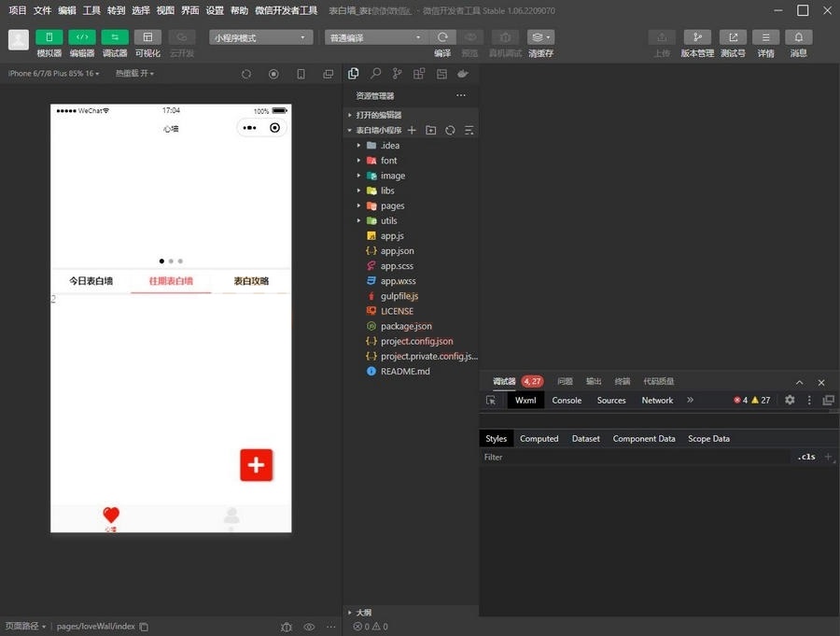Click the red plus button in simulator
The height and width of the screenshot is (636, 840).
point(256,465)
